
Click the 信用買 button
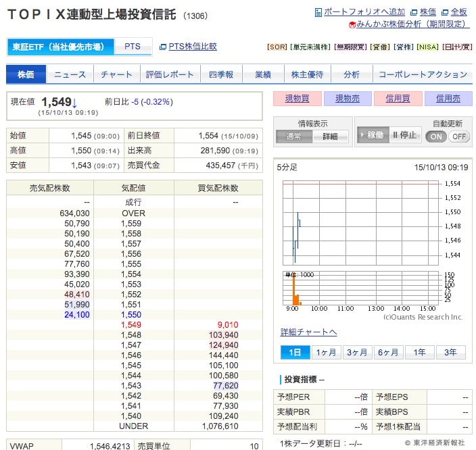click(398, 99)
